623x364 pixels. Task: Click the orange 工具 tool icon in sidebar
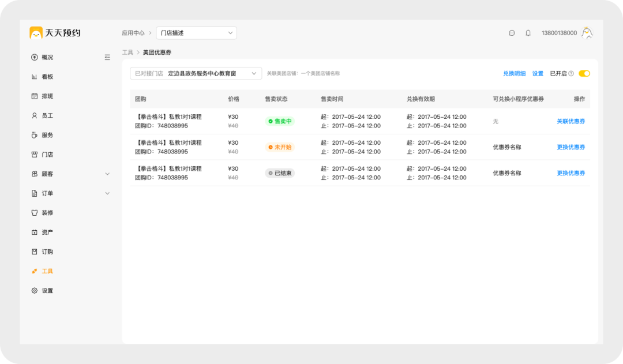tap(35, 271)
